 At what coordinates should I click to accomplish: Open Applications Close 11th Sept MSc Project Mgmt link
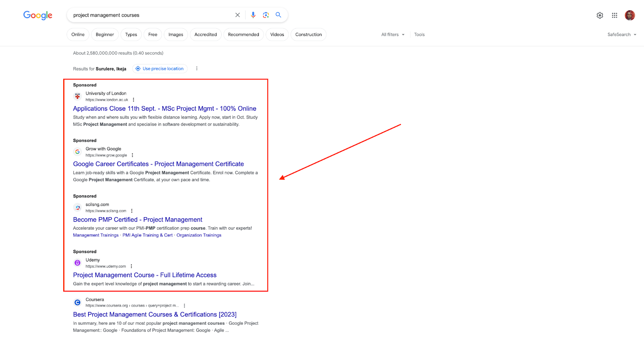165,108
